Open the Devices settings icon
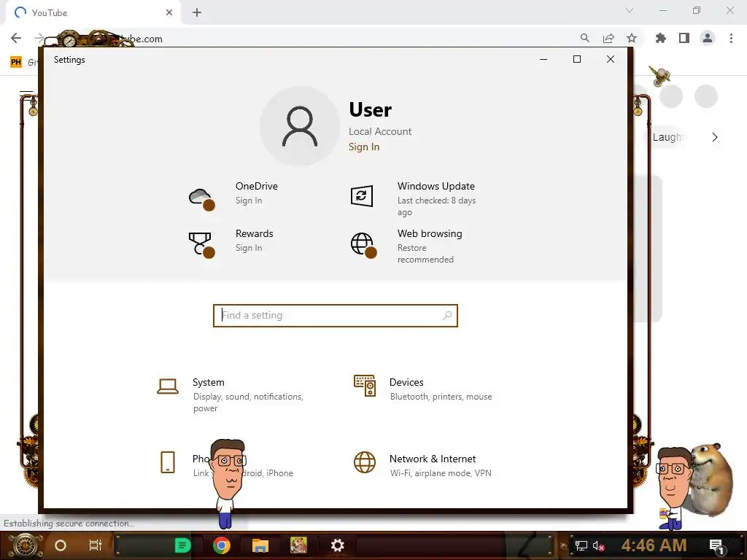 (365, 386)
